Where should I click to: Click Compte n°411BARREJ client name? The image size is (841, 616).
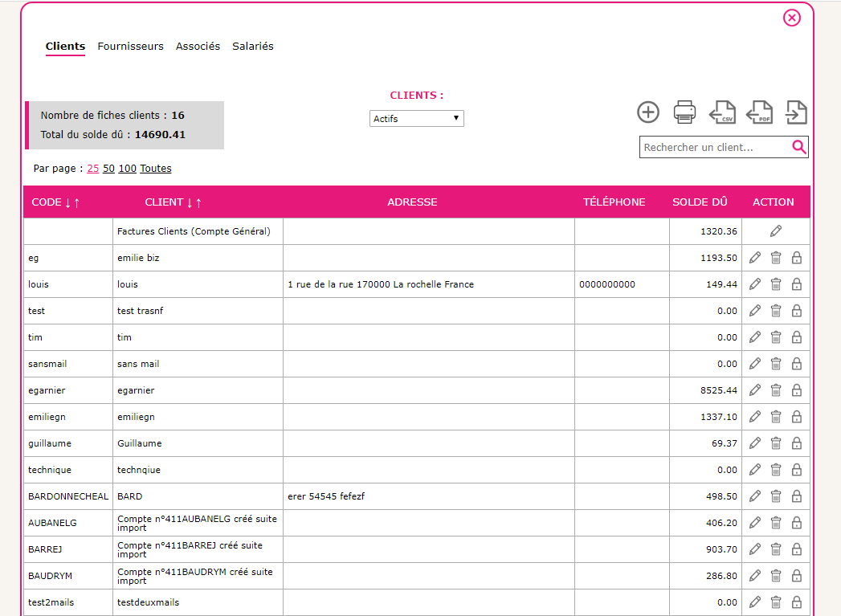coord(198,549)
